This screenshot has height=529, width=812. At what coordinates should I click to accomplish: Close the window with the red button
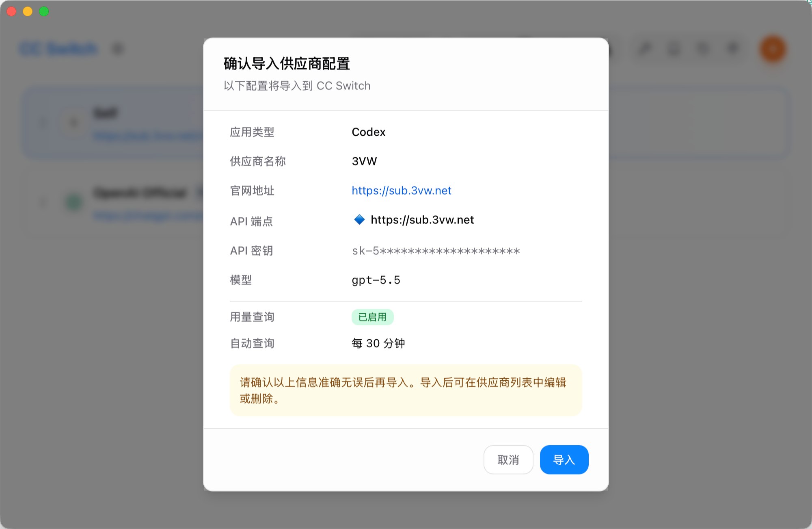11,11
